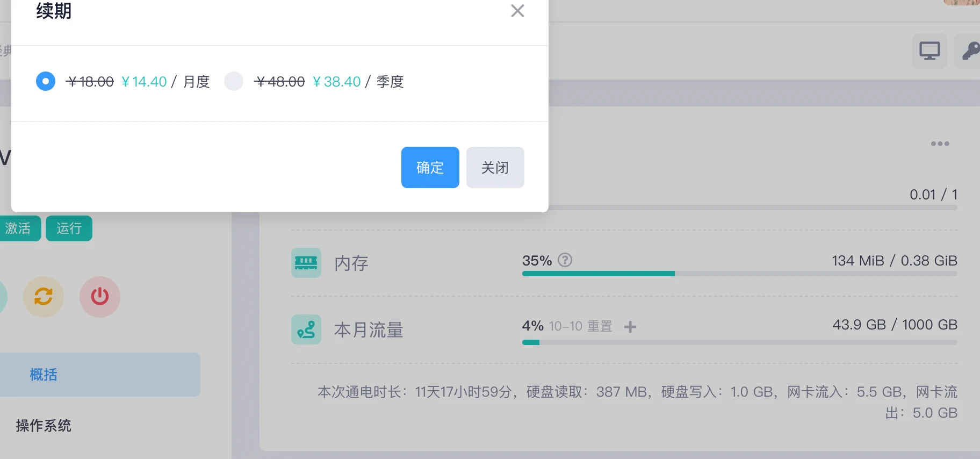The height and width of the screenshot is (459, 980).
Task: Click the 10-10 重置 text
Action: click(581, 326)
